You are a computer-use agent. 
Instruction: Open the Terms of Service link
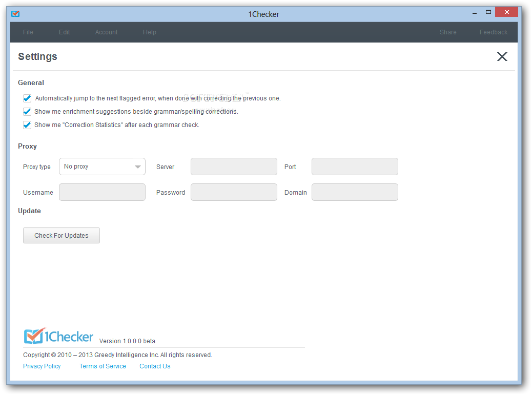[x=103, y=366]
